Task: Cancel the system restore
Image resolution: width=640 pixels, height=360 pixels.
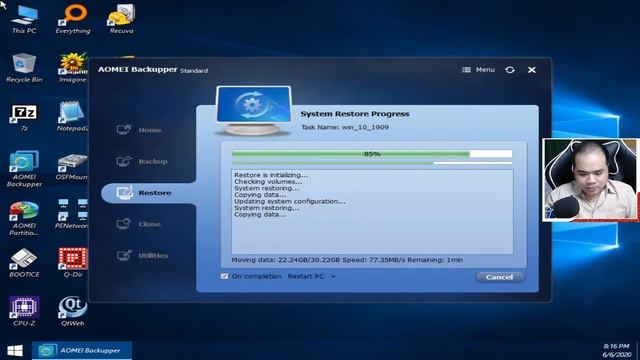Action: (500, 277)
